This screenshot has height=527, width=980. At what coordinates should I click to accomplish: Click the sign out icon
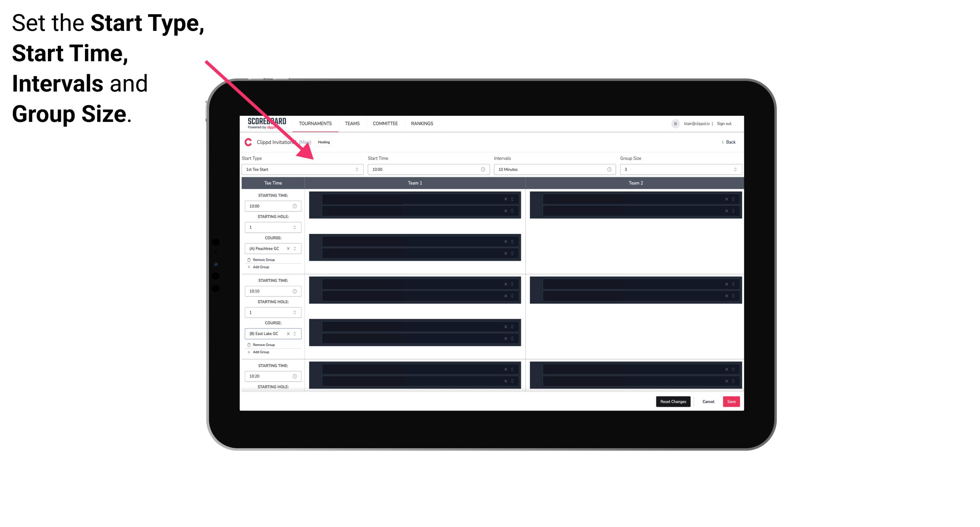727,123
